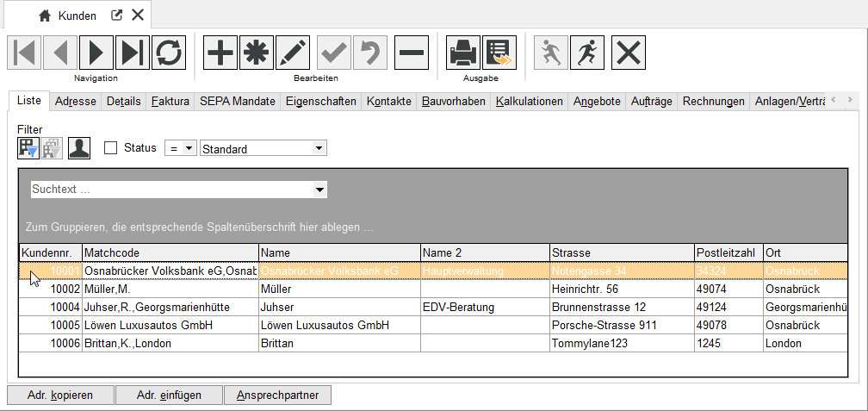Click the Ansprechpartner button
868x411 pixels.
point(277,395)
